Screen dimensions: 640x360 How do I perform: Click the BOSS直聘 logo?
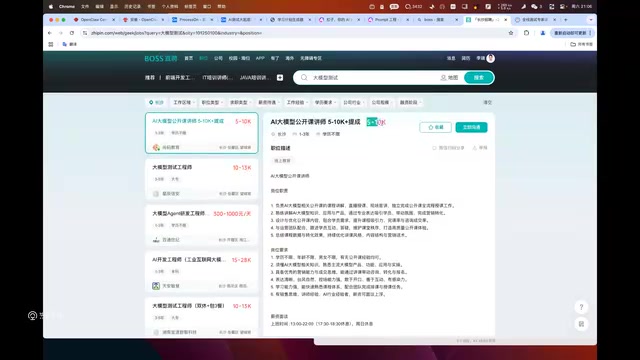[x=161, y=58]
